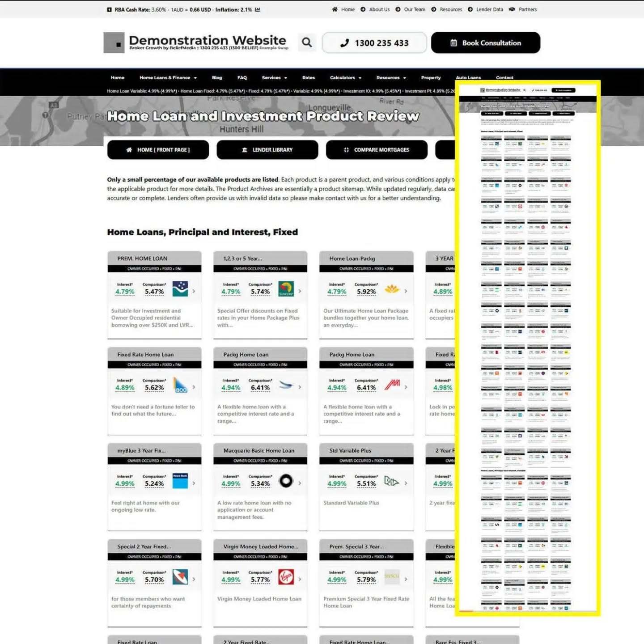Click the 1300 235 433 phone button
Viewport: 644px width, 644px height.
[374, 43]
